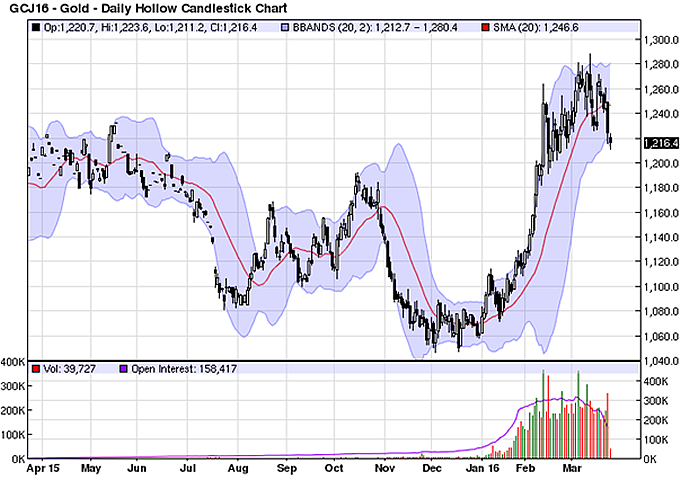This screenshot has height=498, width=681.
Task: Click the Nov label on time axis
Action: click(384, 468)
